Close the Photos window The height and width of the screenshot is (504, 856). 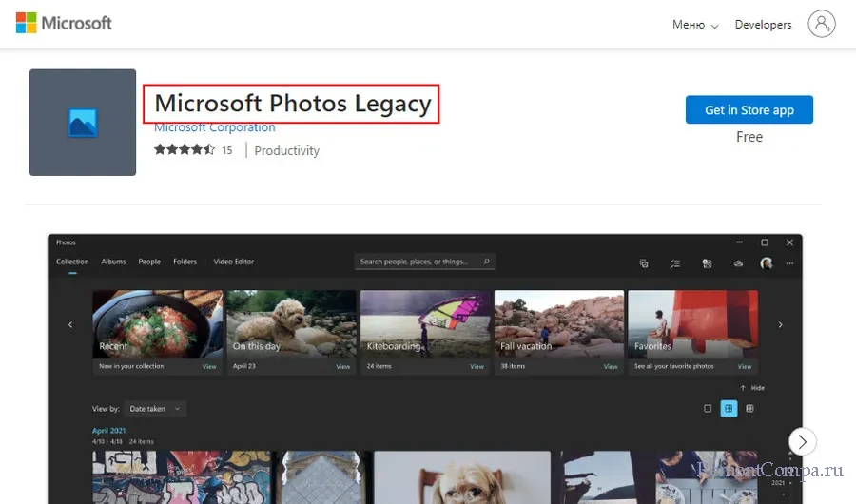(789, 242)
